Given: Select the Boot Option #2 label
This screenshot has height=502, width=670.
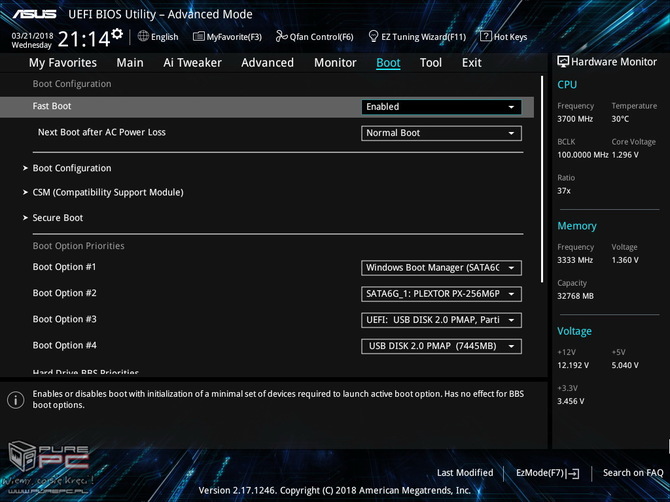Looking at the screenshot, I should [x=65, y=293].
